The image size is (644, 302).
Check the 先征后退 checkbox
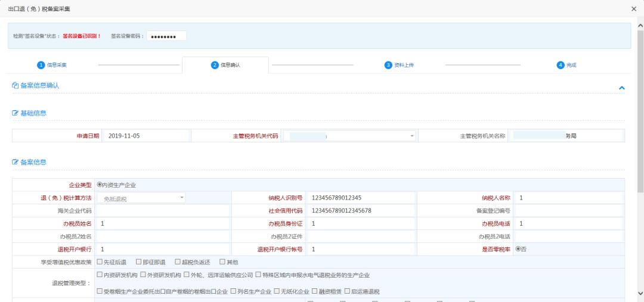pos(100,261)
